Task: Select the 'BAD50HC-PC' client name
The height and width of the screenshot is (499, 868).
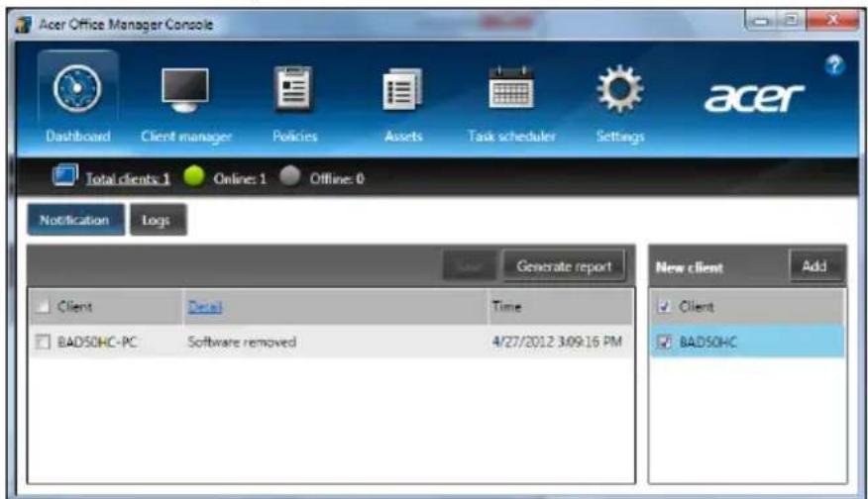Action: 97,342
